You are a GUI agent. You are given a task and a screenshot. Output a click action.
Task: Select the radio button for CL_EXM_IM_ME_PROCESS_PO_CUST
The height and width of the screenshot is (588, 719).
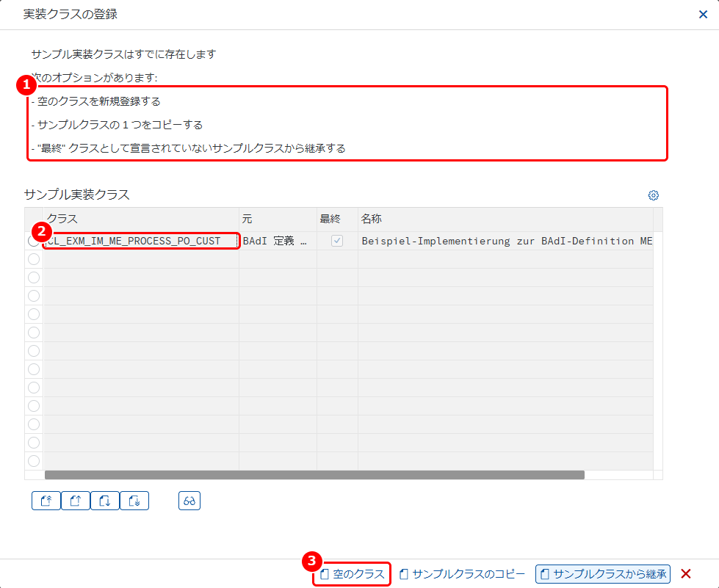(x=34, y=241)
